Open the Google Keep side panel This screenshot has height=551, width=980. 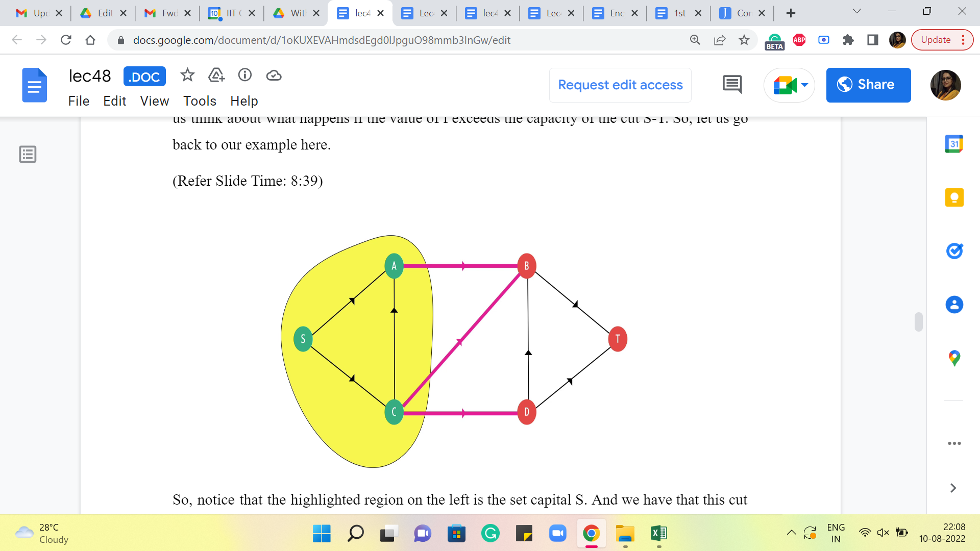[954, 197]
